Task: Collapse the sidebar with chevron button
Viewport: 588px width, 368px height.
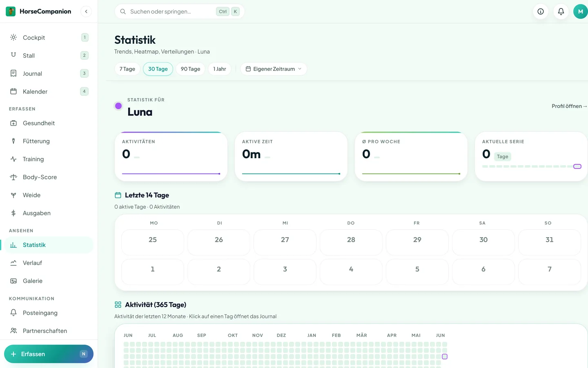Action: 86,11
